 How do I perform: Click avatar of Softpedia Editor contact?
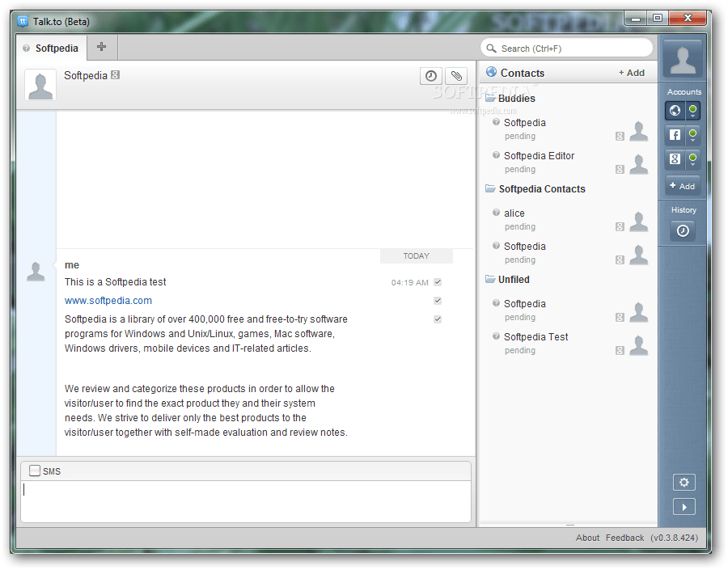pos(639,164)
